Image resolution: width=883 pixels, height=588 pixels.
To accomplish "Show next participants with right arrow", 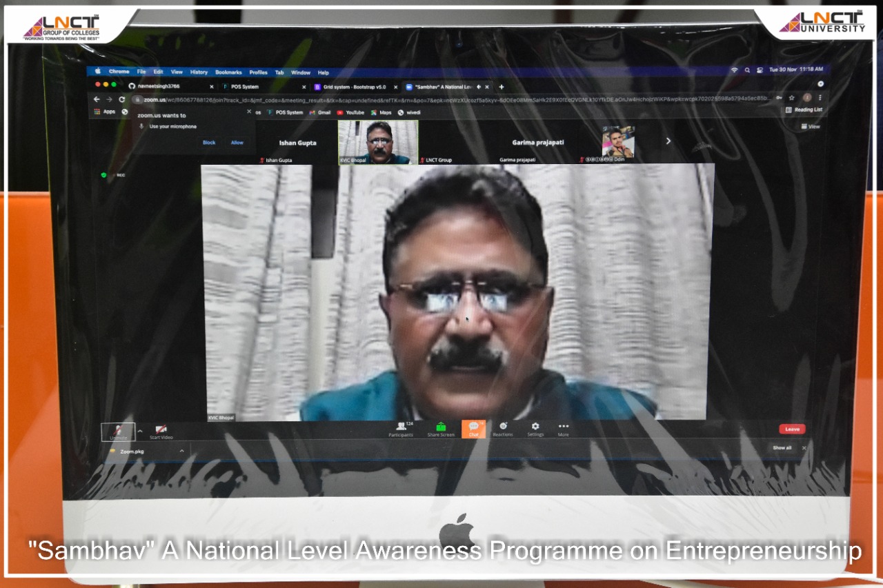I will click(668, 141).
